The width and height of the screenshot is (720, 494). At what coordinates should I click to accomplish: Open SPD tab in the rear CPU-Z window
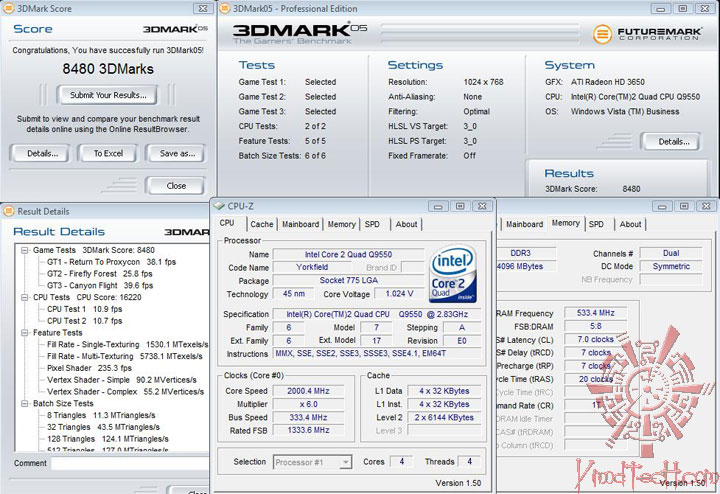point(596,224)
